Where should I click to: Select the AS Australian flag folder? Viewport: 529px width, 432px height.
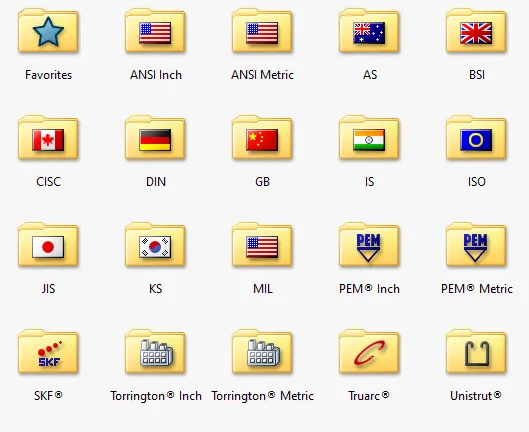369,31
